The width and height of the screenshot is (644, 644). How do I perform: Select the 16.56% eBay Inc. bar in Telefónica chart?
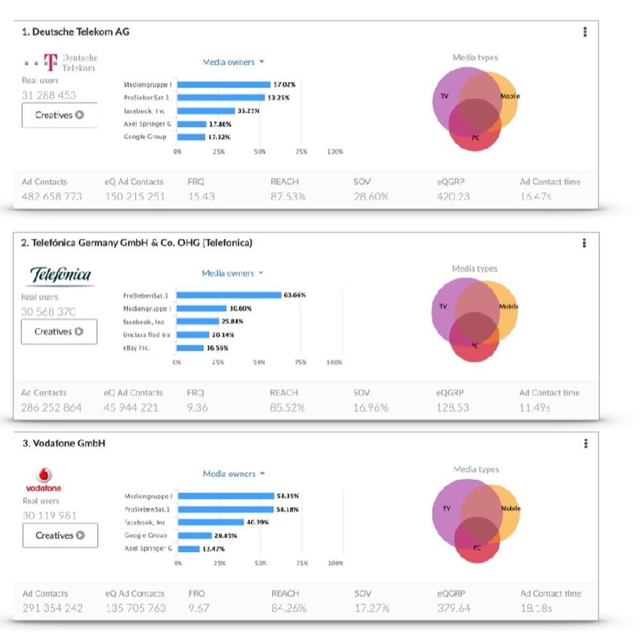tap(190, 348)
